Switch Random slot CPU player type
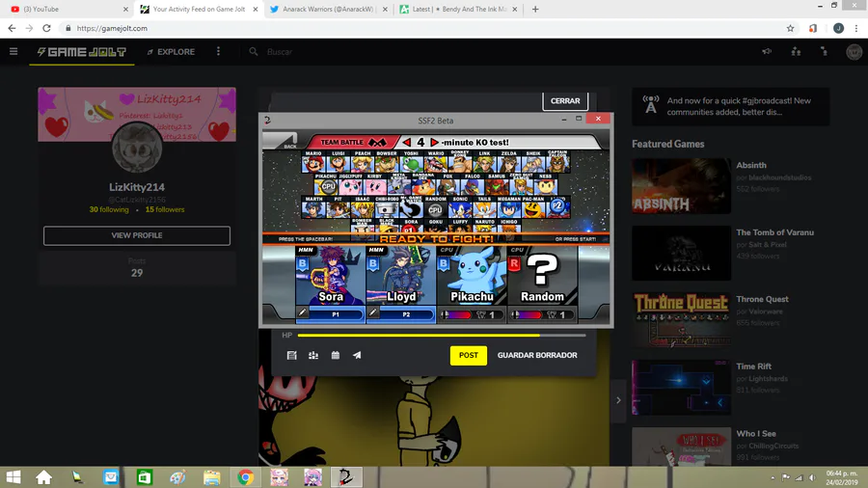This screenshot has height=488, width=868. coord(517,250)
